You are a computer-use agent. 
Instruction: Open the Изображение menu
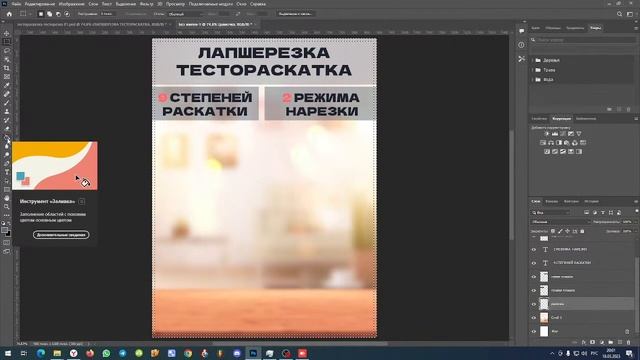coord(71,4)
